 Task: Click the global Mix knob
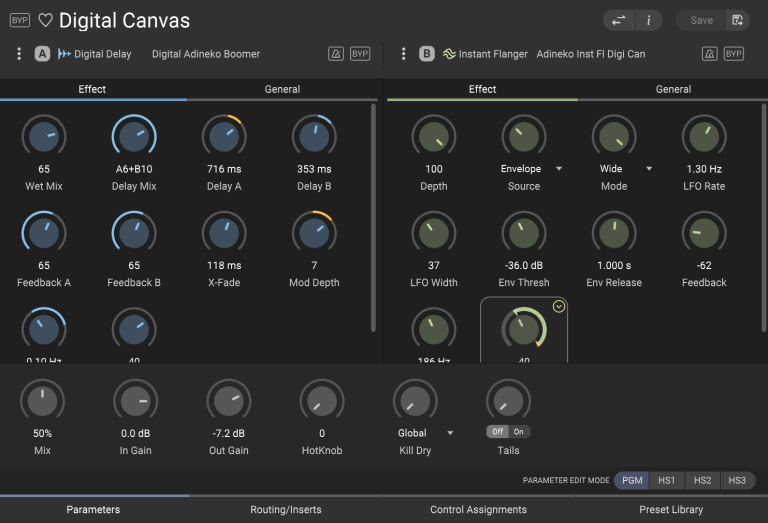point(43,401)
